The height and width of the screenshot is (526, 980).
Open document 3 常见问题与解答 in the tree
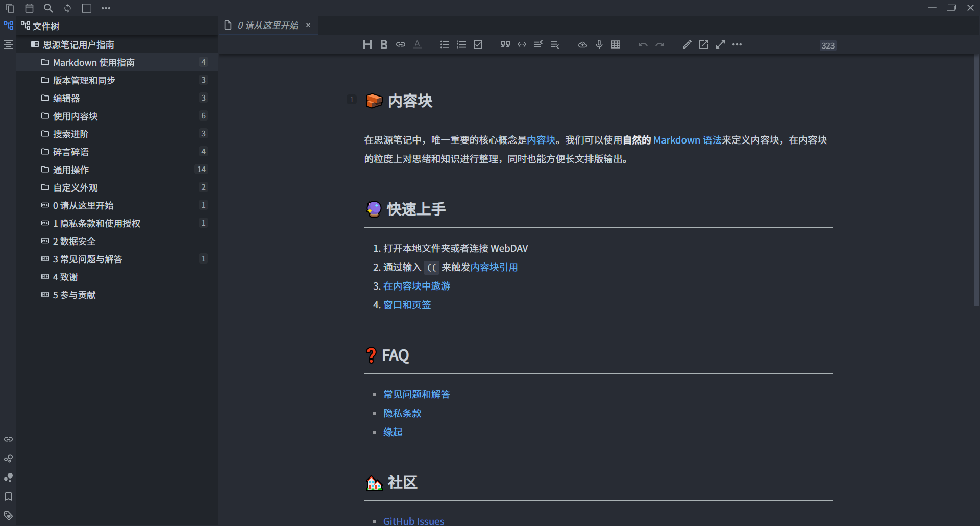(117, 259)
